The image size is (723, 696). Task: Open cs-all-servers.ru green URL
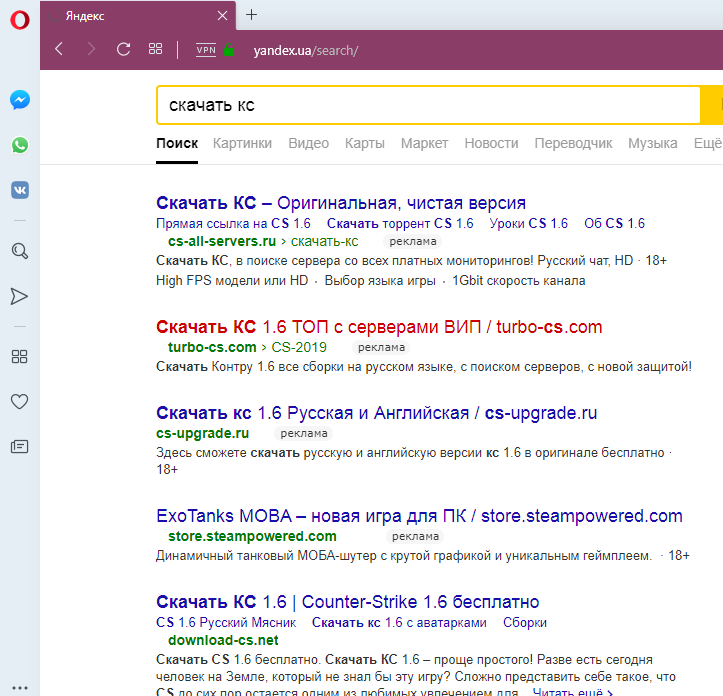tap(222, 241)
